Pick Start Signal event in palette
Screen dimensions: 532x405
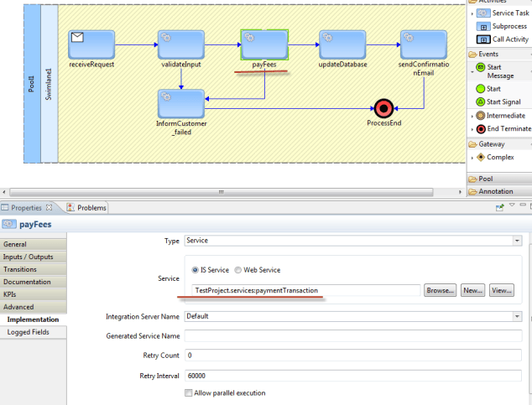[x=498, y=102]
